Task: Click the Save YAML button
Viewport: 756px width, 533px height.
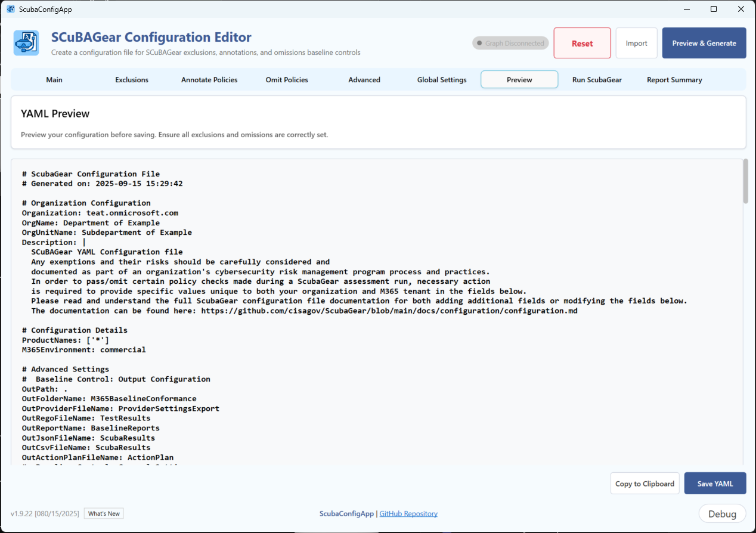Action: pyautogui.click(x=715, y=484)
